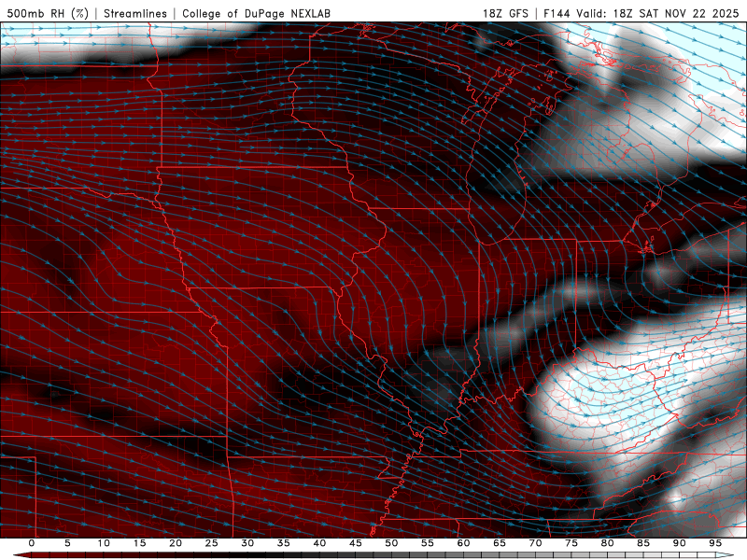Click the '5' colorbar label

pos(67,543)
